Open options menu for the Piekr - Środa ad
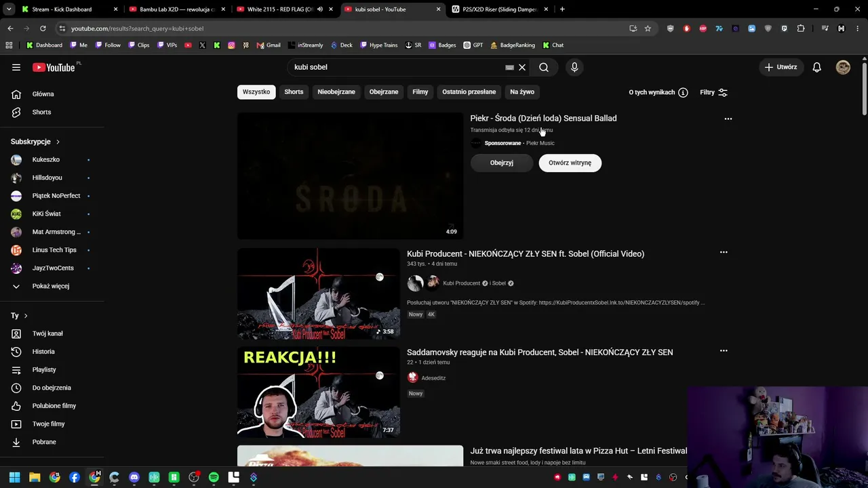This screenshot has width=868, height=488. [728, 119]
